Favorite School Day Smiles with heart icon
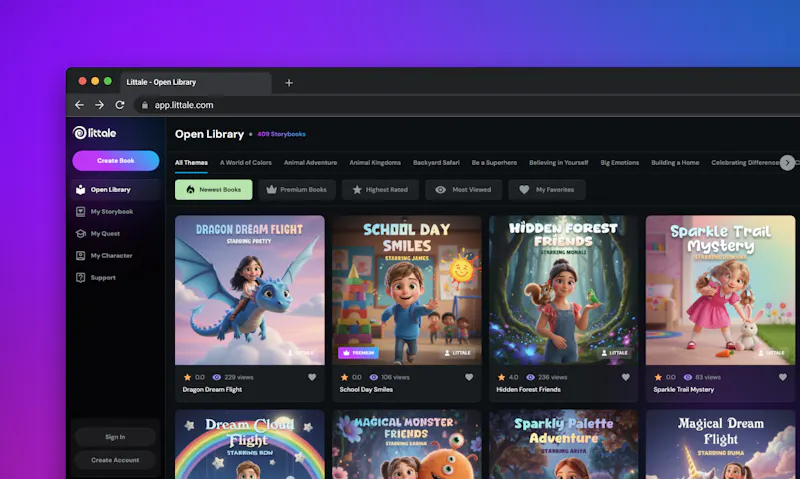 click(469, 377)
